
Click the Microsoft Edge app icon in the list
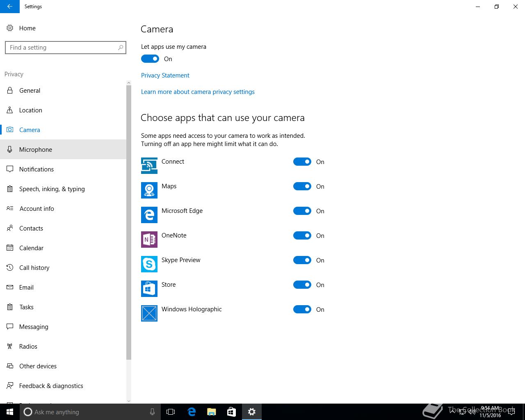tap(149, 215)
